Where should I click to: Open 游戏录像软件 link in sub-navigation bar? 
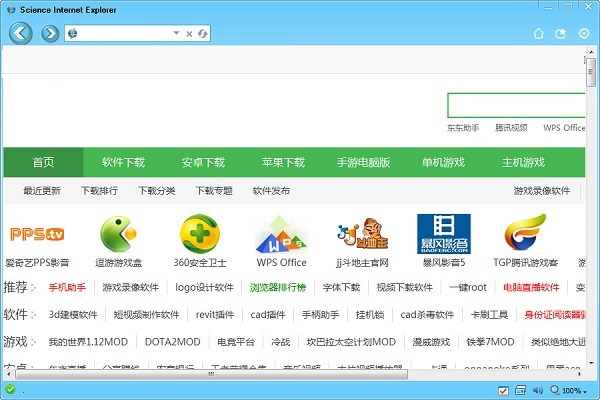point(542,191)
